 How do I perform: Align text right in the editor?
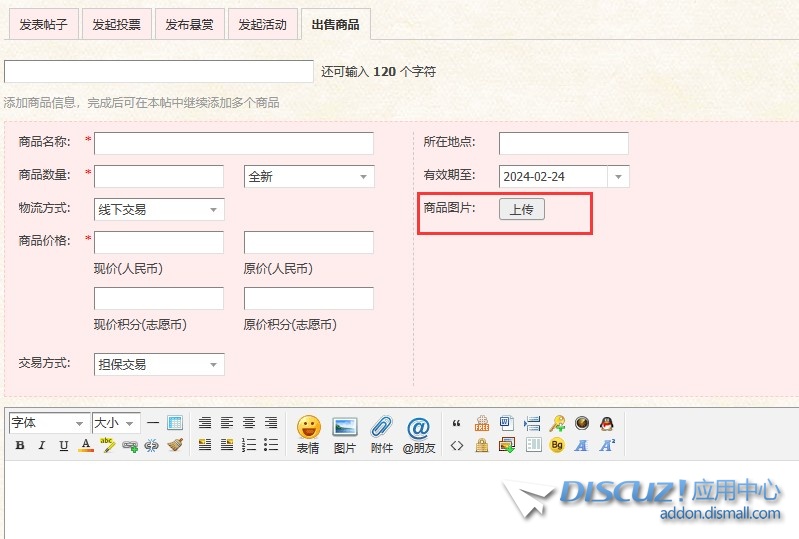click(x=271, y=422)
